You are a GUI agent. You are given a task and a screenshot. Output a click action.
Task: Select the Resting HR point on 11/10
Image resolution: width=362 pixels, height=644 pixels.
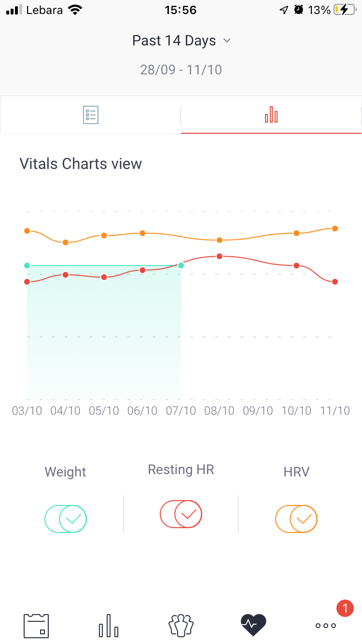click(335, 281)
